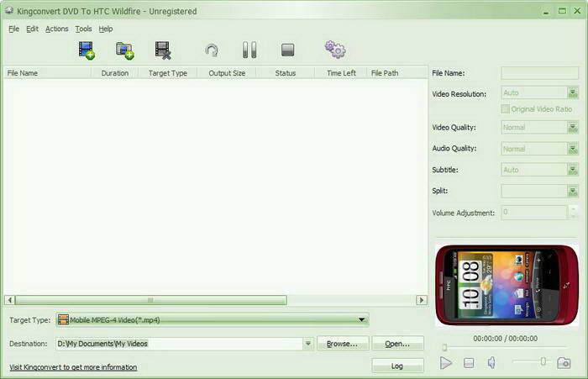
Task: Start conversion with the convert arrow icon
Action: coord(212,50)
